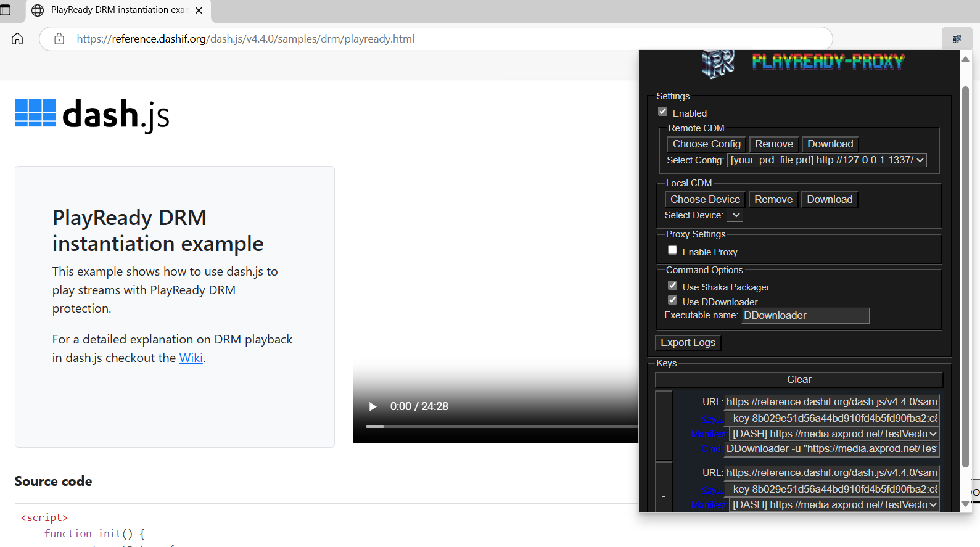Play the video with the play icon
Image resolution: width=980 pixels, height=547 pixels.
click(373, 406)
